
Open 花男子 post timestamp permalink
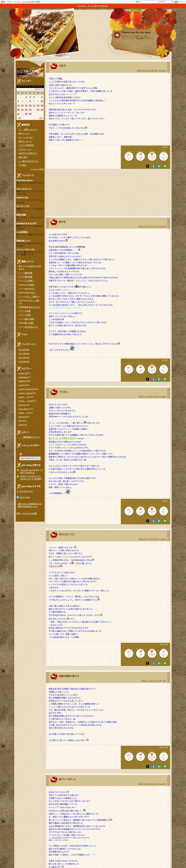147,71
